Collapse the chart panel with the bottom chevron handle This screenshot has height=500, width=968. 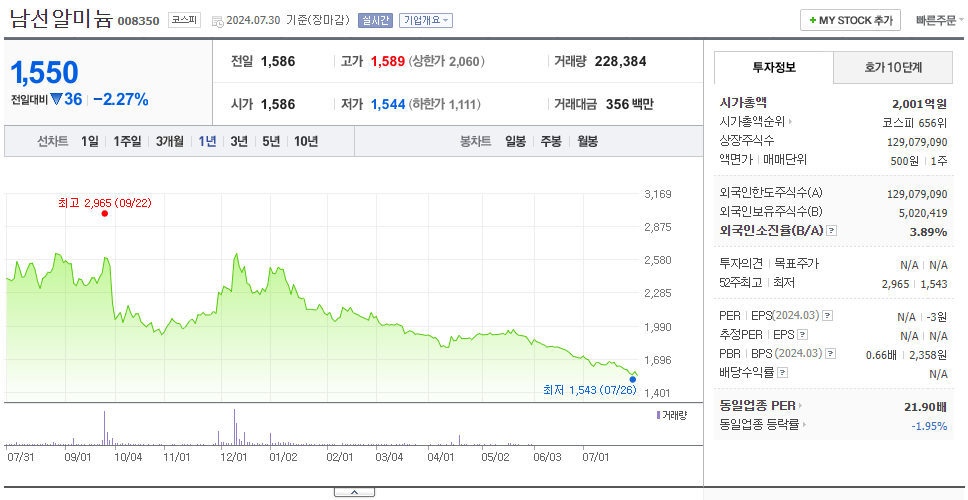[354, 493]
